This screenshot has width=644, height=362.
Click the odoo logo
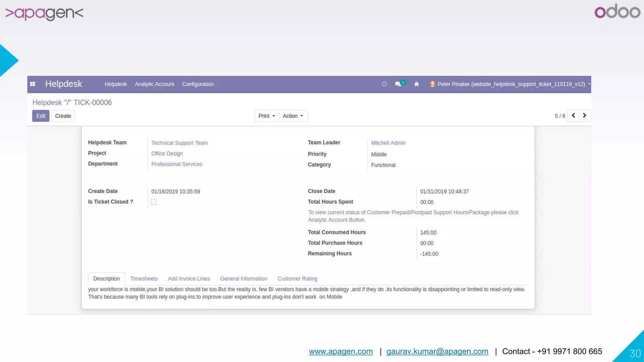click(617, 12)
